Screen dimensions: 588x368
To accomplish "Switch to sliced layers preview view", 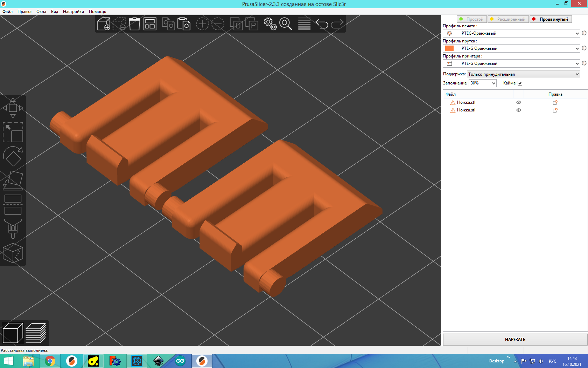I will pos(36,333).
